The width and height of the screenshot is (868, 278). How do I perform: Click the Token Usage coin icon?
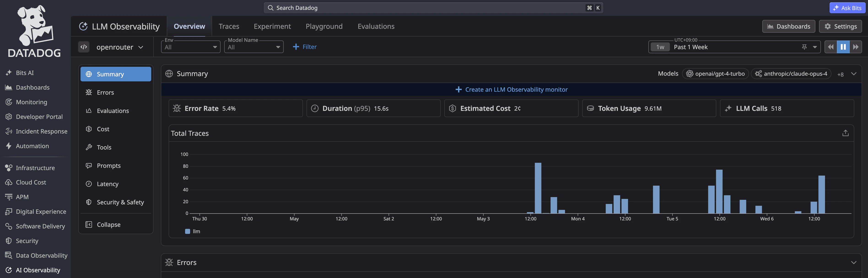[590, 108]
